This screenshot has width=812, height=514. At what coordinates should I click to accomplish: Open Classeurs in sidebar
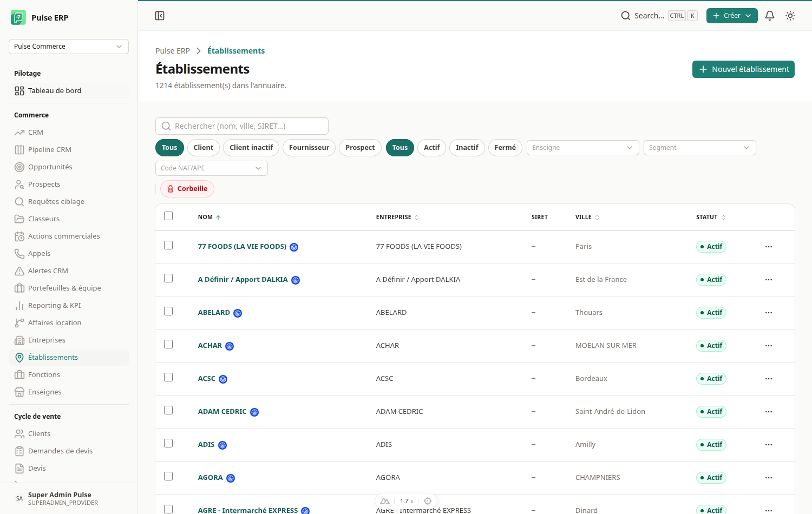click(x=69, y=219)
